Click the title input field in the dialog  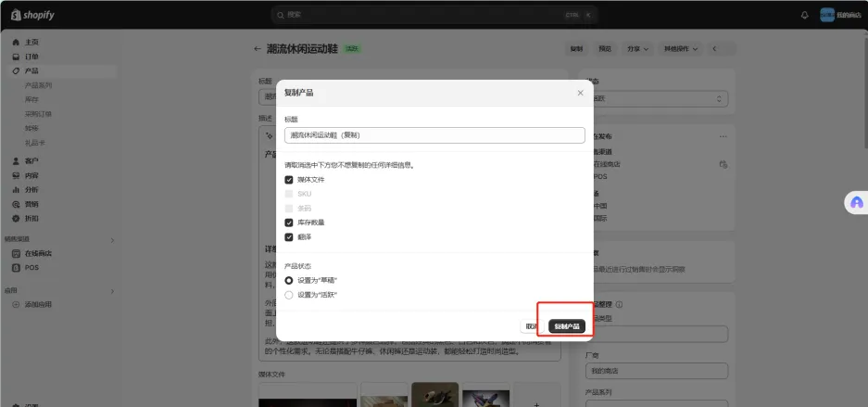(434, 135)
